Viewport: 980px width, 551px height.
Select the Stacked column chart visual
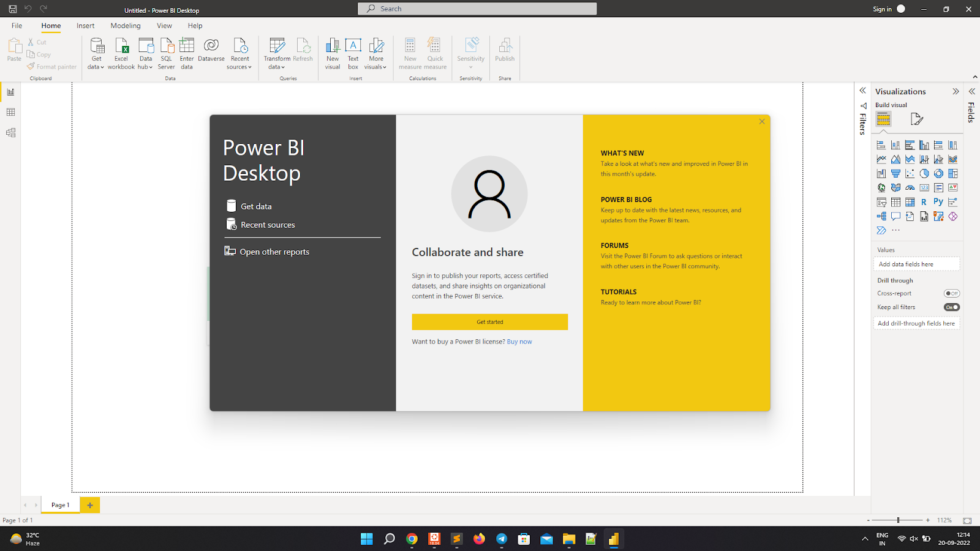[x=895, y=145]
